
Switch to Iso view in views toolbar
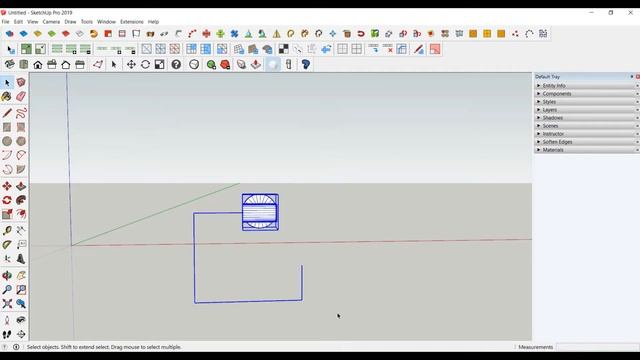pyautogui.click(x=9, y=64)
